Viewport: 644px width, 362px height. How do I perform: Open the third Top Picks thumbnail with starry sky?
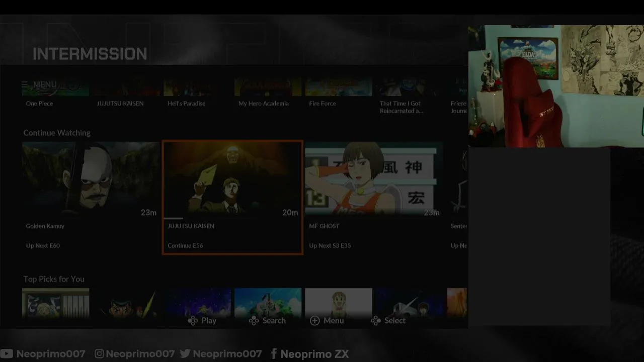[x=198, y=303]
